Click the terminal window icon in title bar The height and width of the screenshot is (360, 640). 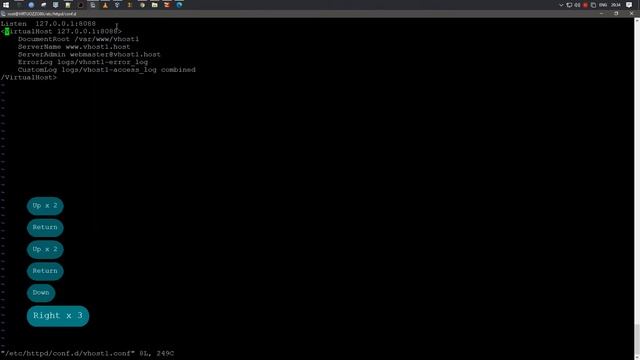click(3, 13)
